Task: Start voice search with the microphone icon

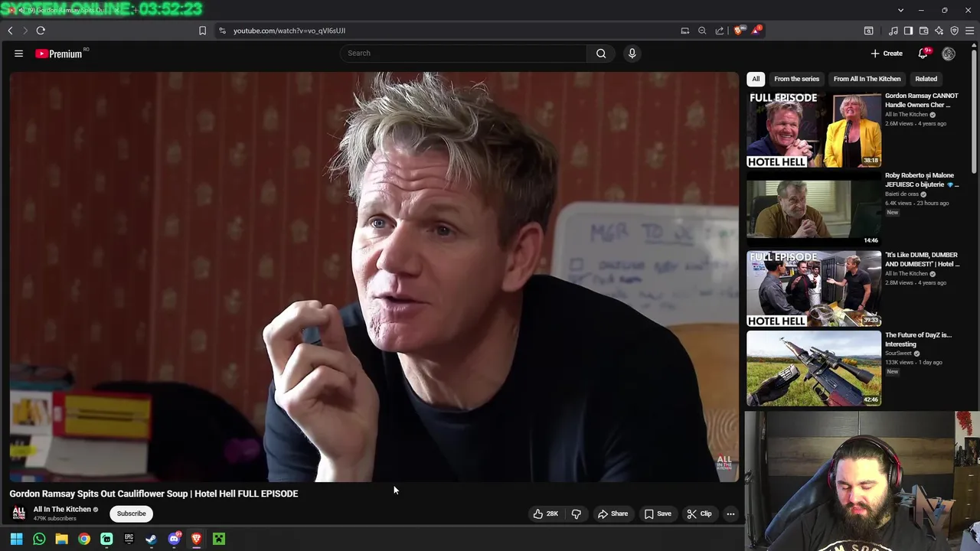Action: click(x=632, y=54)
